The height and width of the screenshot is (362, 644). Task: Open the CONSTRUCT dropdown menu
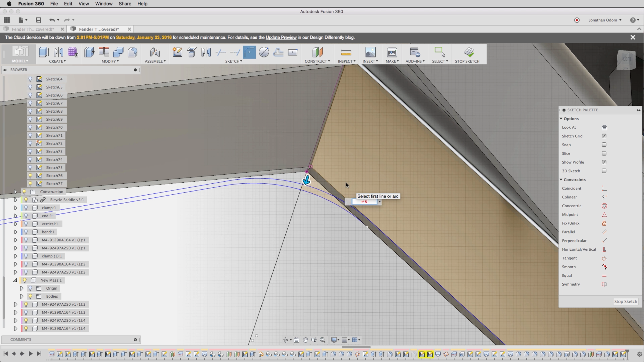[x=317, y=61]
